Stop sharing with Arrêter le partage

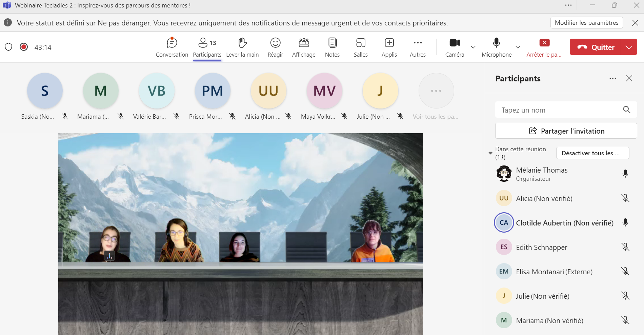click(x=544, y=47)
